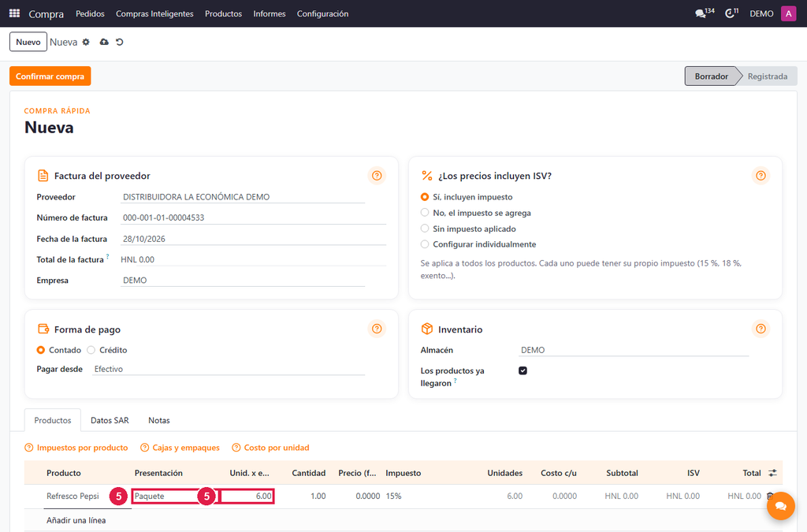Pick 'Configurar individualmente' option

[x=425, y=244]
